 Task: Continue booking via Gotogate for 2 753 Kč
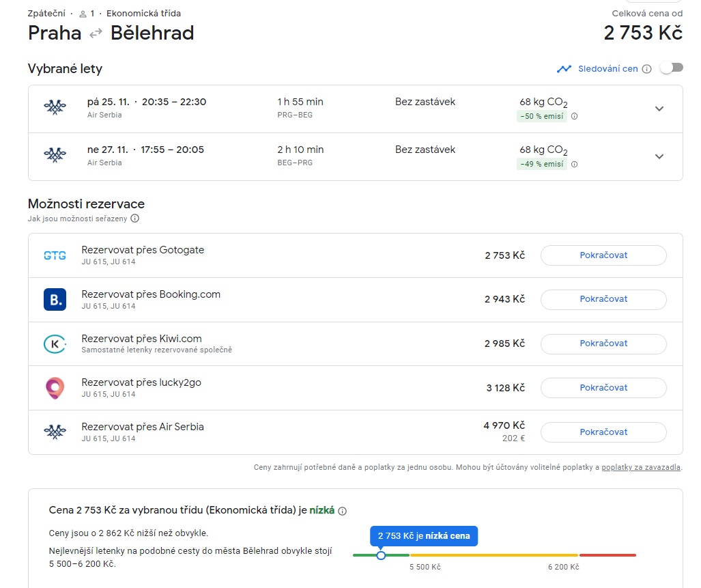click(x=603, y=255)
